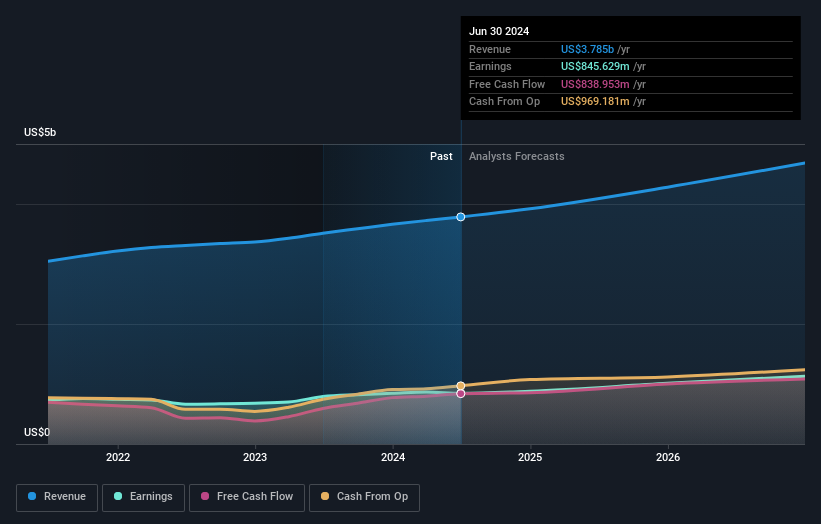Select the orange Cash From Op data point
The height and width of the screenshot is (524, 821).
[x=461, y=386]
